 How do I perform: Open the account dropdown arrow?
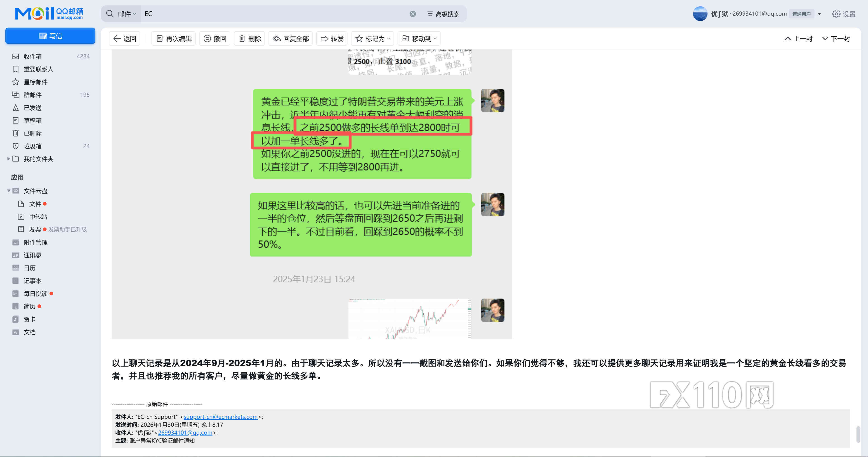tap(819, 14)
